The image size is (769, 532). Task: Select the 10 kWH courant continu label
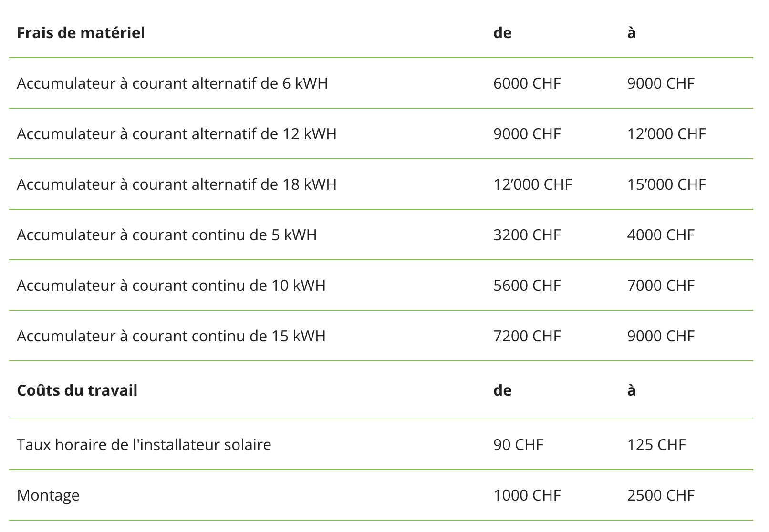tap(171, 286)
